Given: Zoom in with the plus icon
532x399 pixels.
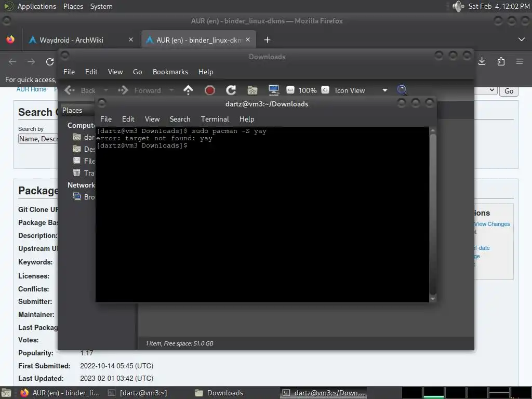Looking at the screenshot, I should [x=325, y=90].
